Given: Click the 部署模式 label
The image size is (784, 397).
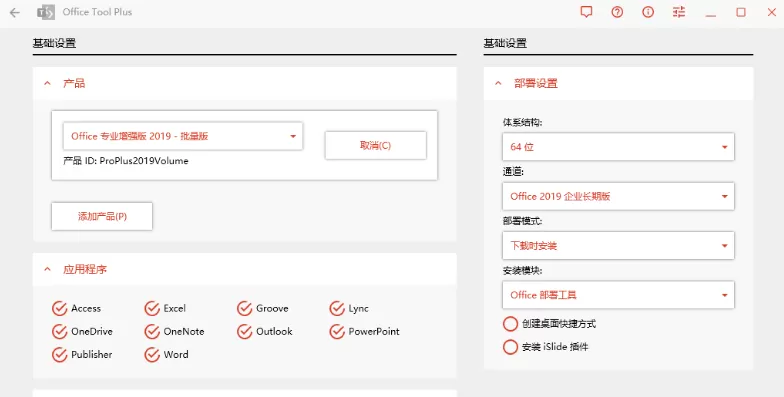Looking at the screenshot, I should [x=522, y=221].
